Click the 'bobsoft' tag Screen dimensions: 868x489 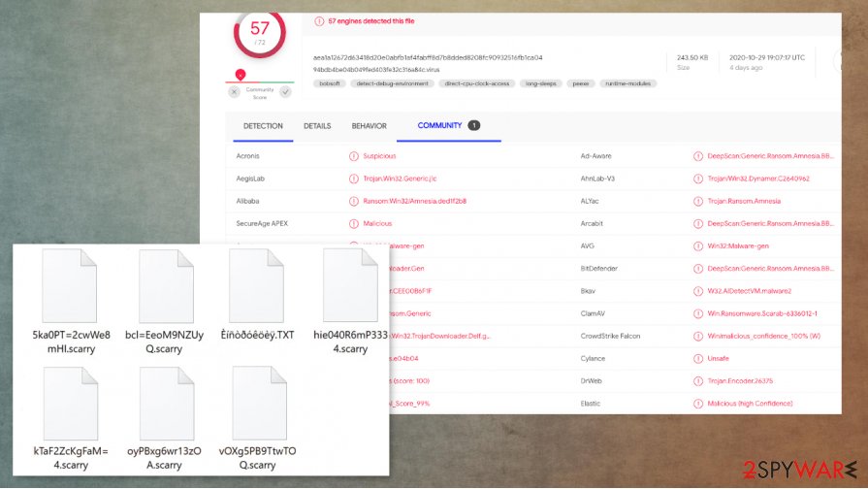coord(330,83)
